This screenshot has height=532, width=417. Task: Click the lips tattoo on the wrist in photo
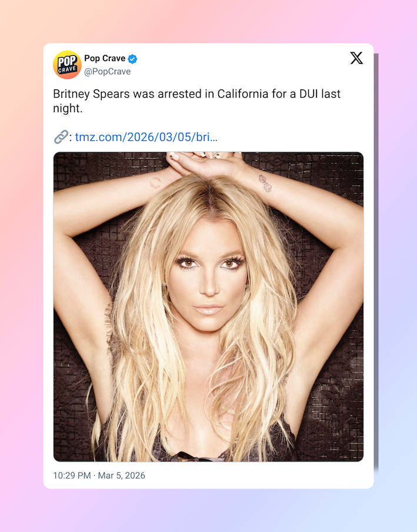(x=155, y=183)
